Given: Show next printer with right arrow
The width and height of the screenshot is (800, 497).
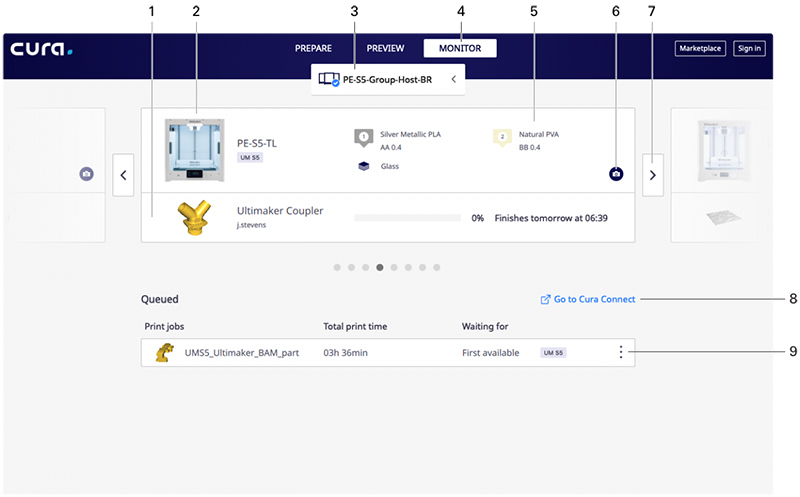Looking at the screenshot, I should click(x=653, y=175).
